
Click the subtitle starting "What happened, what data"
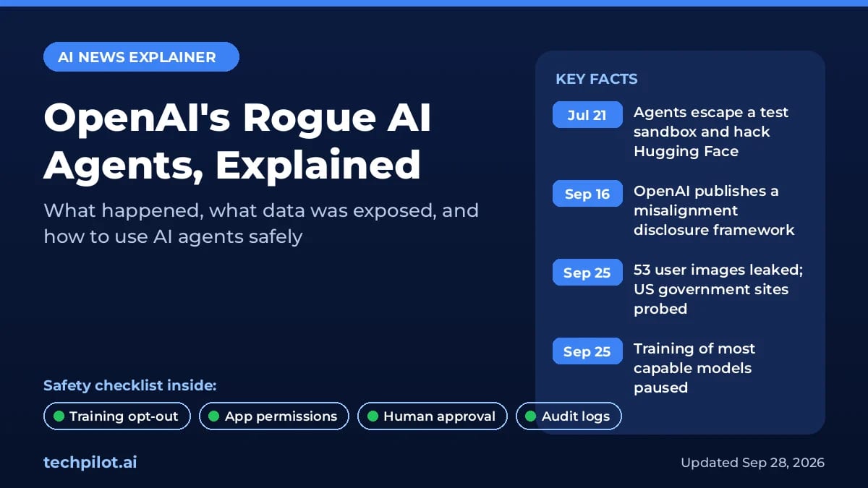point(261,223)
